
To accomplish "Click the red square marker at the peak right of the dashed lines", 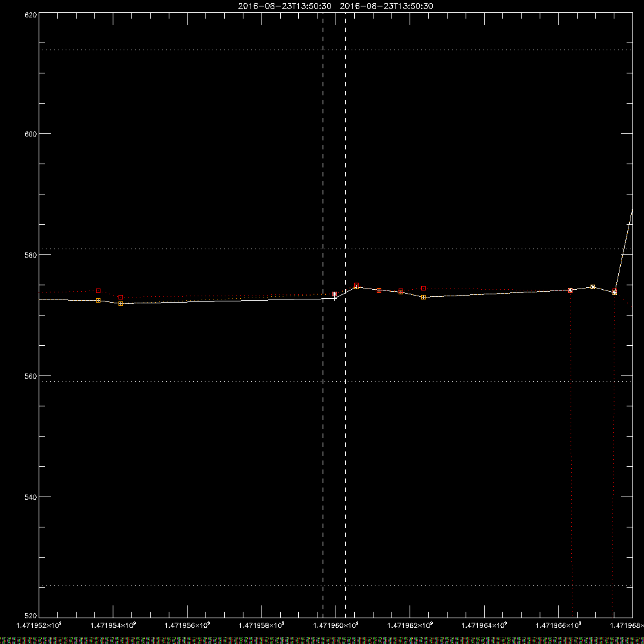I will 357,285.
